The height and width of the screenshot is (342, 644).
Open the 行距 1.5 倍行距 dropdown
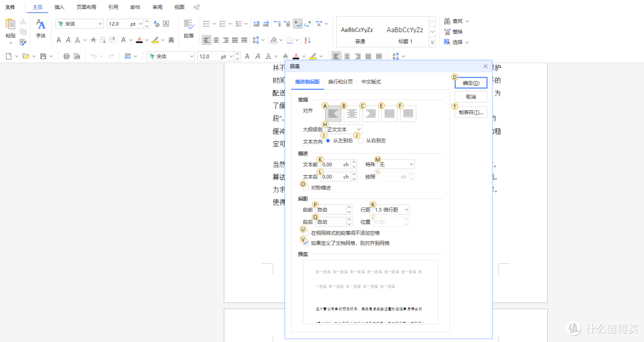pyautogui.click(x=391, y=209)
